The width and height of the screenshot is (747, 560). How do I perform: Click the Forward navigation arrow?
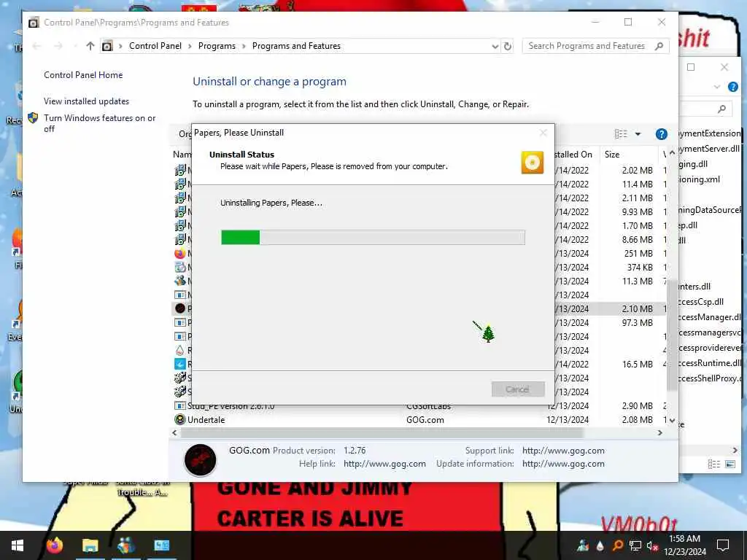[58, 46]
